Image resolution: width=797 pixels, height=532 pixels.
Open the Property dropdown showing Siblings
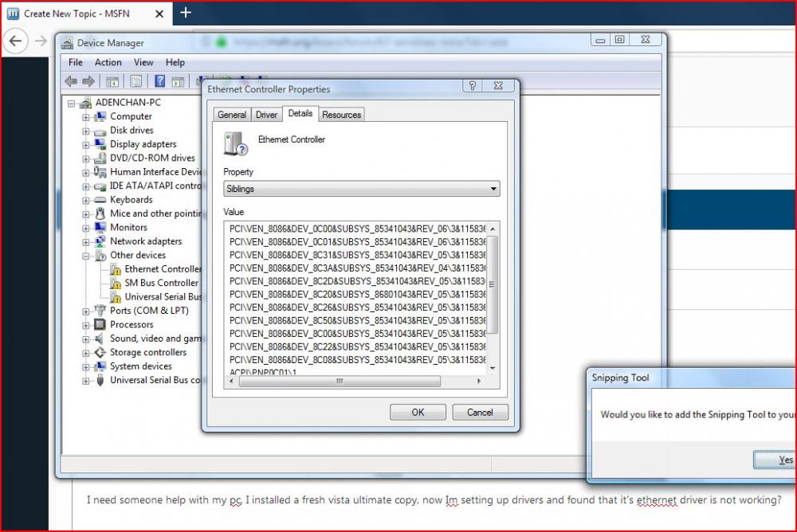pos(362,189)
